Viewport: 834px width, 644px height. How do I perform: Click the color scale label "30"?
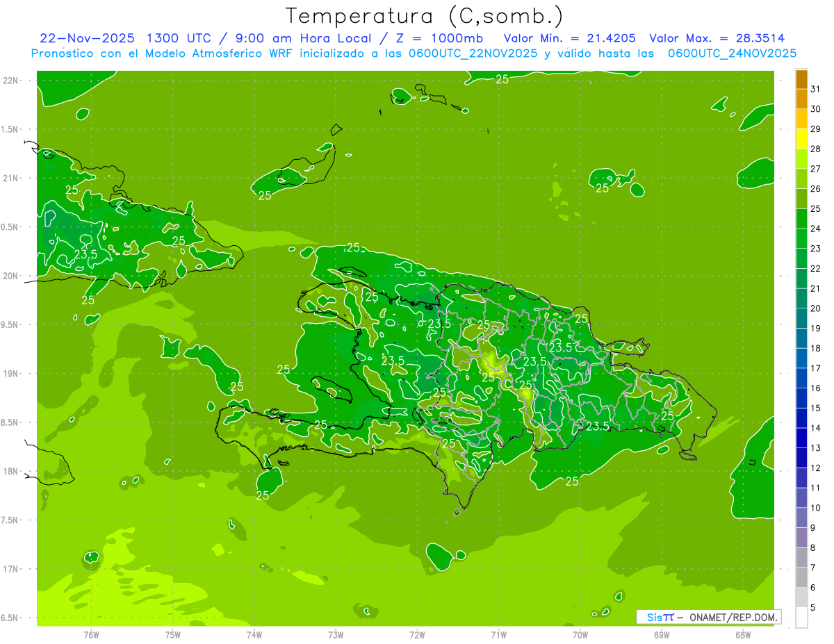816,109
